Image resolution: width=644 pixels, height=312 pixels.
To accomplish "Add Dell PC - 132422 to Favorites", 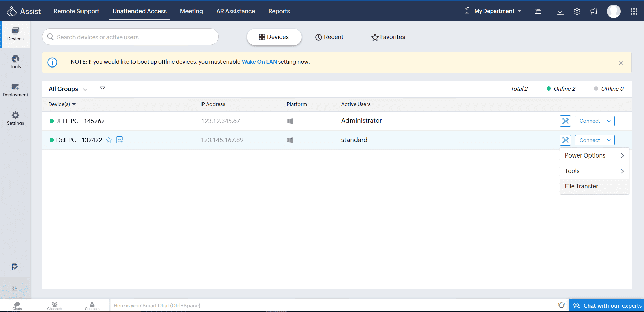I will click(109, 140).
